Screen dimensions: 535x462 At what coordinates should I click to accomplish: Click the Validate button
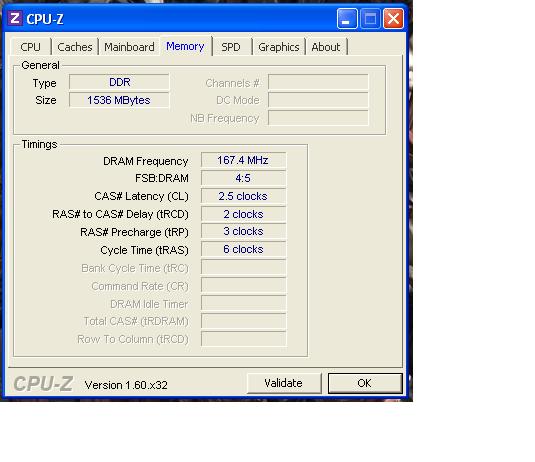tap(284, 383)
